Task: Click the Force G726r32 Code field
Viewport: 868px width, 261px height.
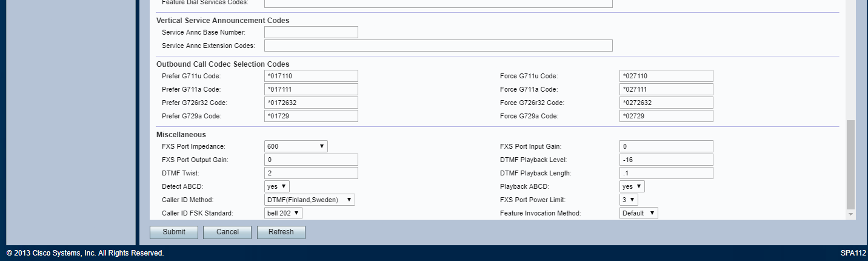Action: click(x=666, y=103)
